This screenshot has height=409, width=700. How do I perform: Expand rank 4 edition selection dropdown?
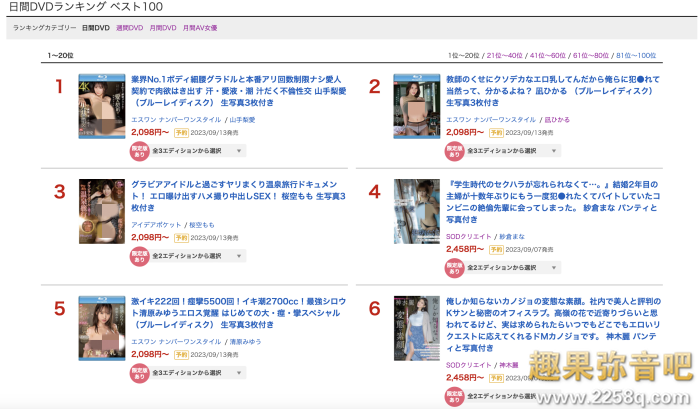(513, 268)
